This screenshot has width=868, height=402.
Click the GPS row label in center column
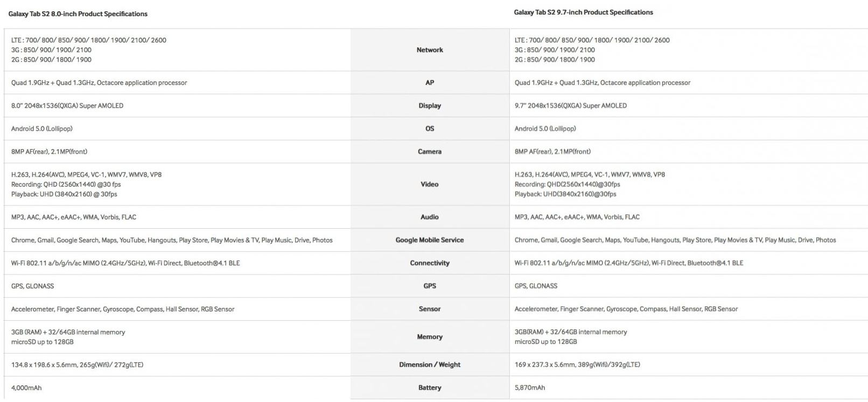[x=430, y=286]
